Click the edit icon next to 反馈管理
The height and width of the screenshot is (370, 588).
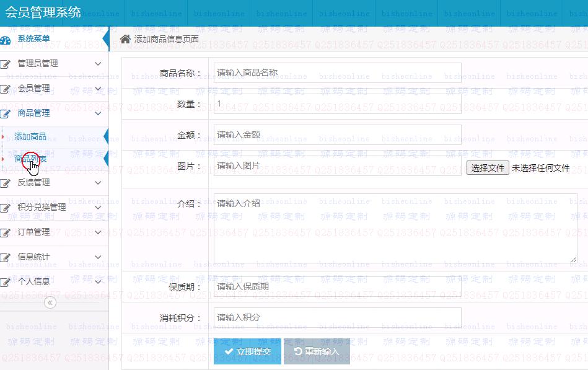(x=5, y=183)
